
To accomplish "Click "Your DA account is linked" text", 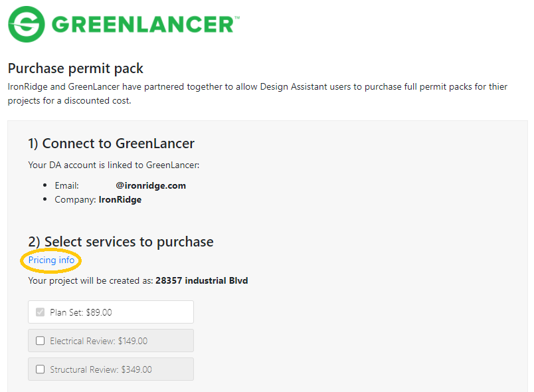I will point(113,165).
